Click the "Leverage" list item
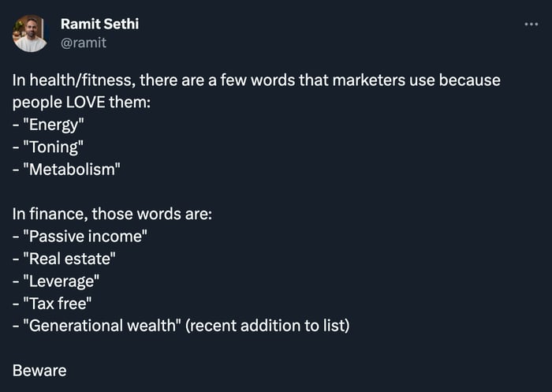Image resolution: width=552 pixels, height=392 pixels. [56, 282]
